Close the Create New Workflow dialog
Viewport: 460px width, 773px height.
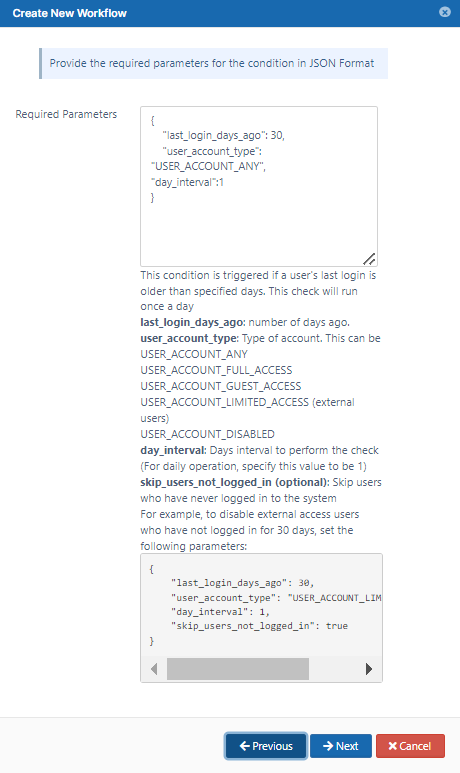coord(445,12)
